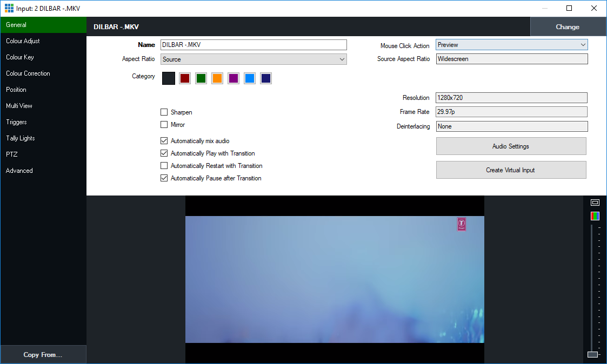Click the Frame Rate field showing 29.97p
Viewport: 607px width, 364px height.
click(511, 112)
